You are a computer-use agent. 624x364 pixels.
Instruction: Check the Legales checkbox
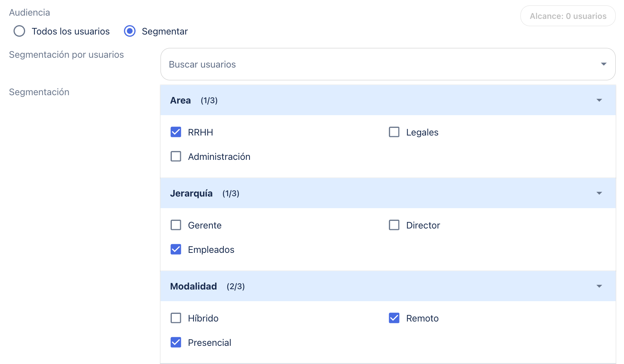pos(394,132)
